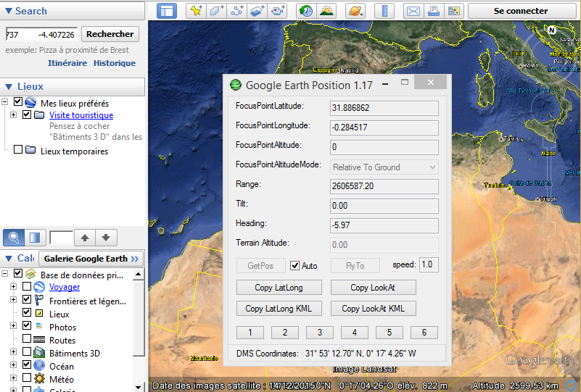Click the view in Google Maps icon
The width and height of the screenshot is (581, 392).
pyautogui.click(x=454, y=11)
